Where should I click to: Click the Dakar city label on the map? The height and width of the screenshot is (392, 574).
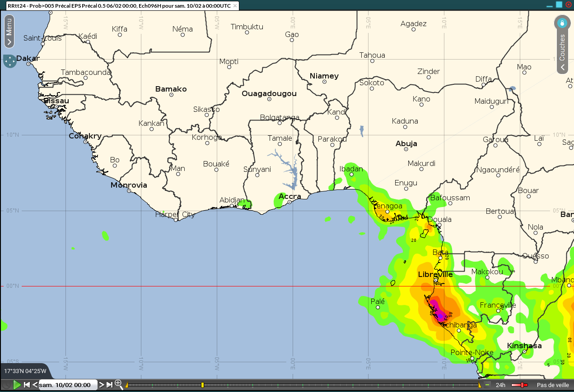coord(28,58)
